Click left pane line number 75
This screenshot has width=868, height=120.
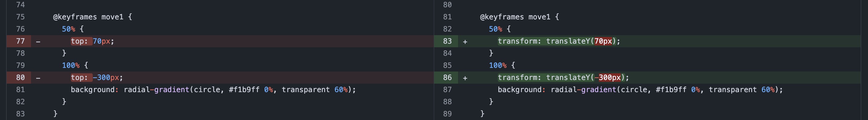[x=21, y=17]
